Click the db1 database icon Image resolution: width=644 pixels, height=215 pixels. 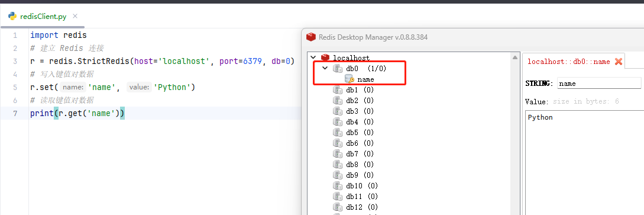click(338, 90)
